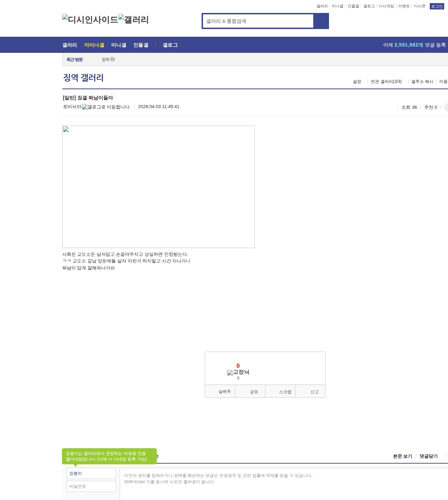Open the 마이너갤 navigation tab
The height and width of the screenshot is (500, 448).
pyautogui.click(x=94, y=45)
